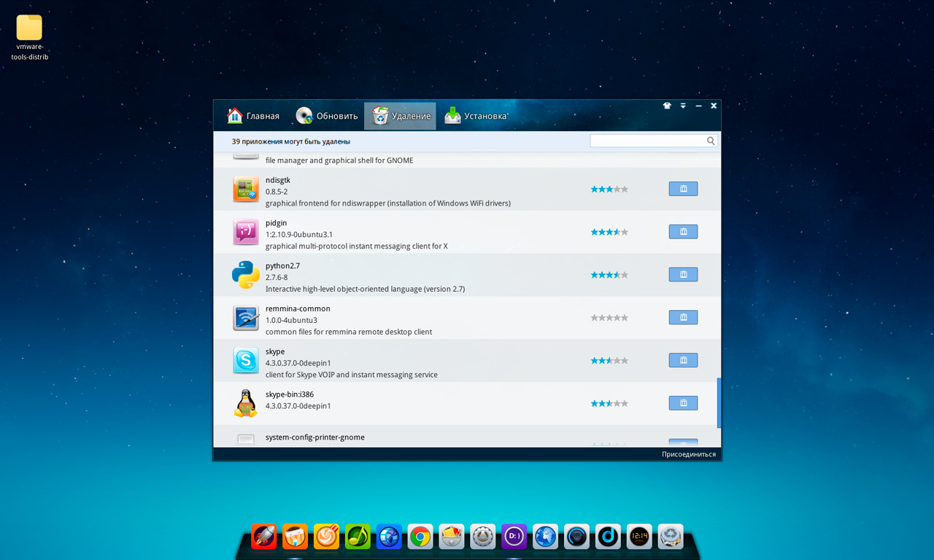Click the python2.7 star rating
This screenshot has width=934, height=560.
point(609,275)
